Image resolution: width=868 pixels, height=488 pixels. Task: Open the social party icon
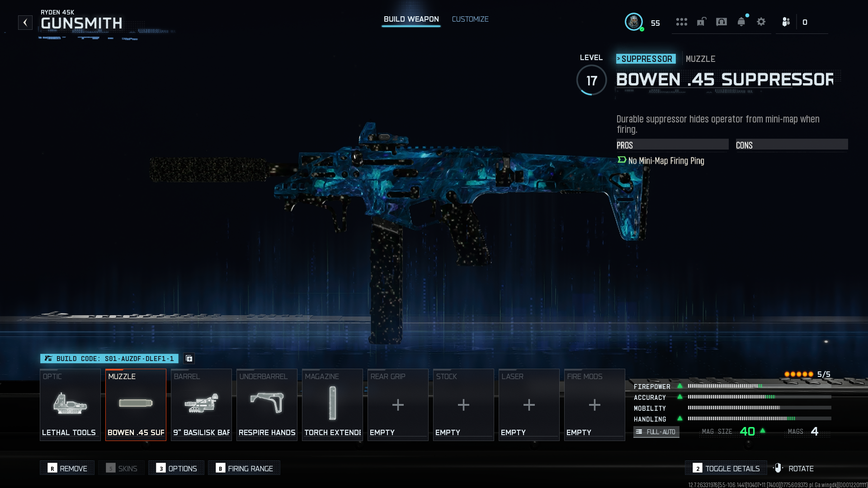tap(786, 22)
